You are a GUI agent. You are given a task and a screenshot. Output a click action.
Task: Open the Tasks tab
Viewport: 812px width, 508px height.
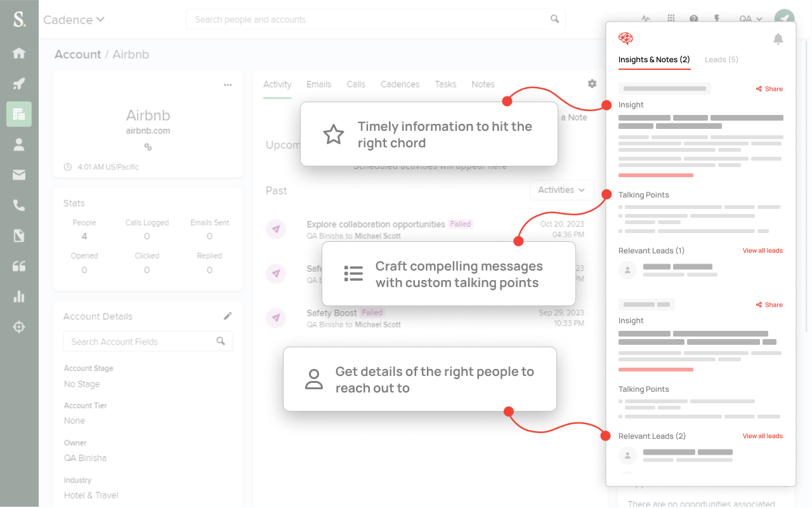445,84
